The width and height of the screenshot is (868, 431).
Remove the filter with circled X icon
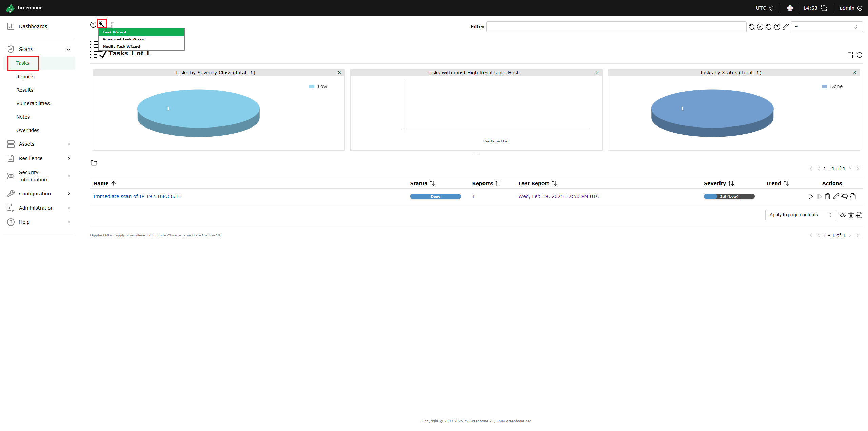coord(760,27)
